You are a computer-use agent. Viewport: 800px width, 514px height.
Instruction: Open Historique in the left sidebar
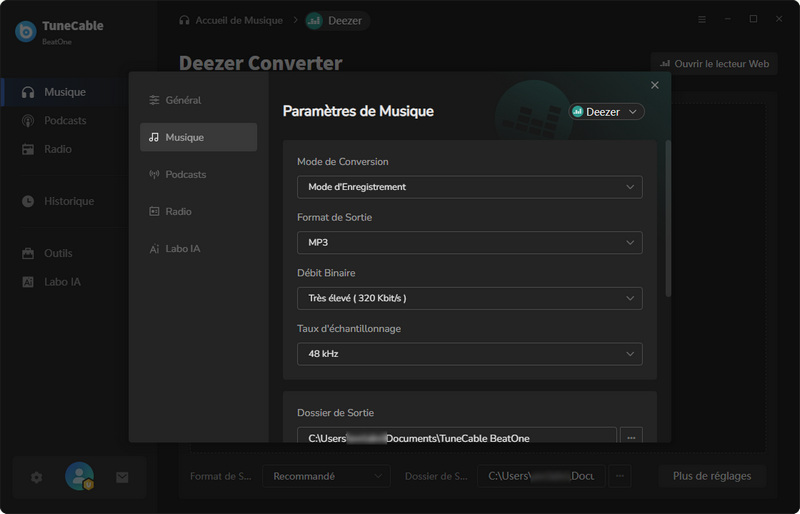[68, 201]
